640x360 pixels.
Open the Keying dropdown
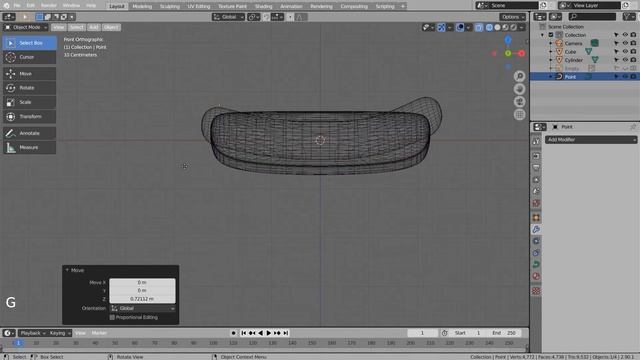click(60, 333)
